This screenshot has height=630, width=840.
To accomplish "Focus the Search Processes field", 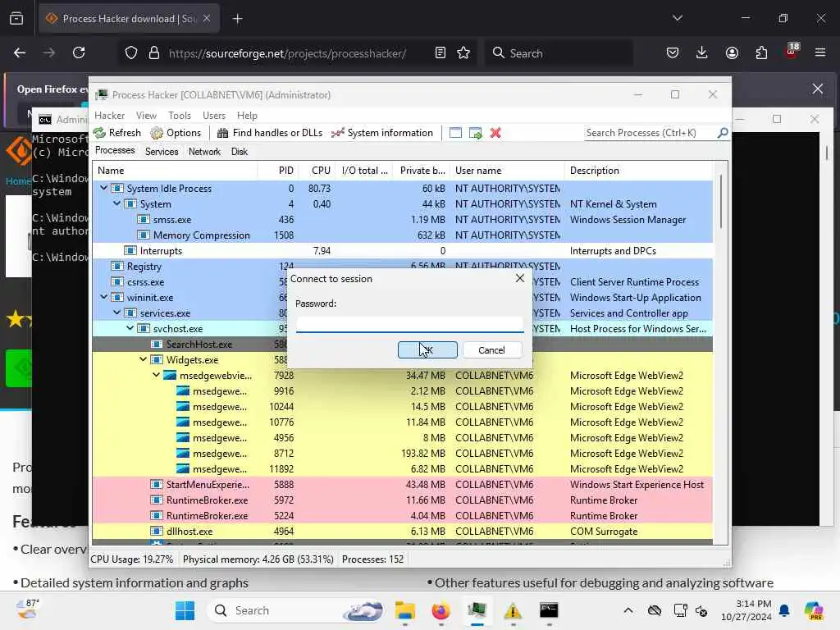I will (x=650, y=133).
